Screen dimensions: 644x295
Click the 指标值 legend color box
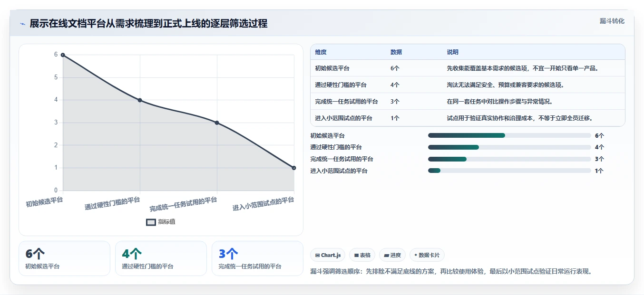(x=151, y=222)
